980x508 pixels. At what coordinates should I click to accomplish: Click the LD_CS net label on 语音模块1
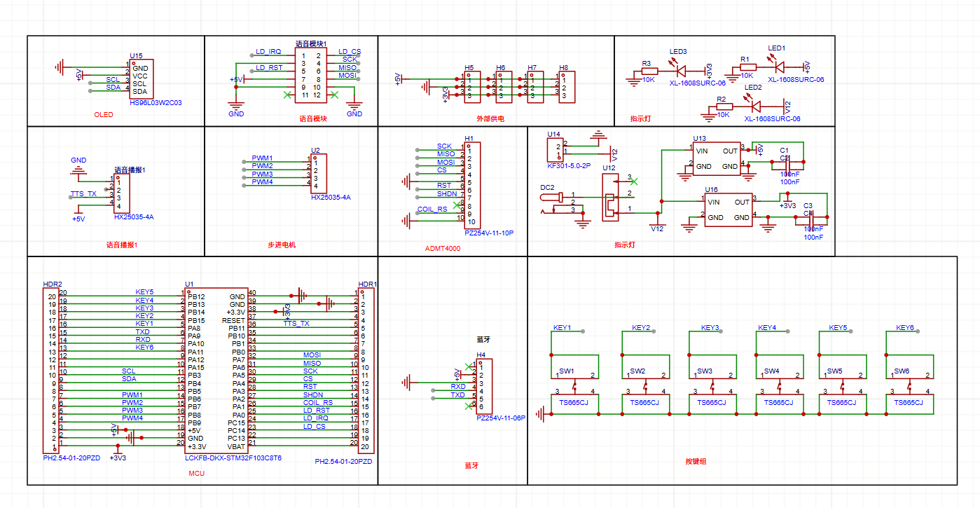[x=350, y=52]
